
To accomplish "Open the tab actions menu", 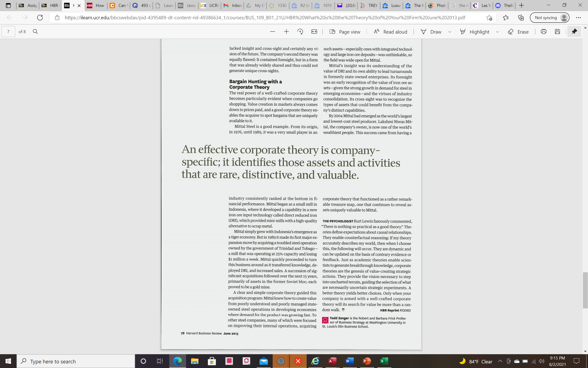I will [8, 5].
